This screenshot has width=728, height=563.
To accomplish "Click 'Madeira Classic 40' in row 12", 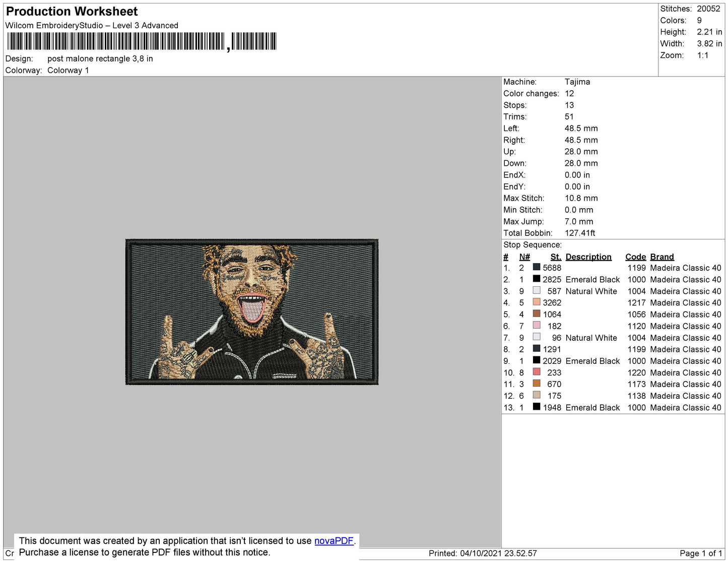I will click(686, 396).
